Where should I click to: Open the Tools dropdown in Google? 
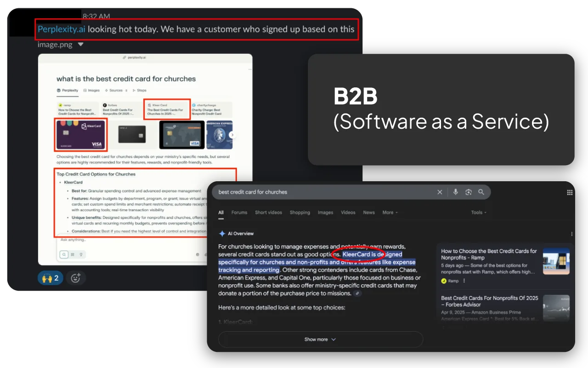click(x=479, y=213)
